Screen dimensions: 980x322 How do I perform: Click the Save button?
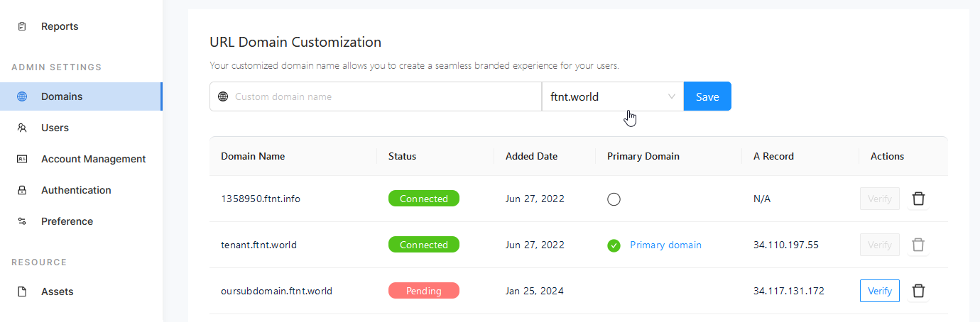tap(707, 96)
